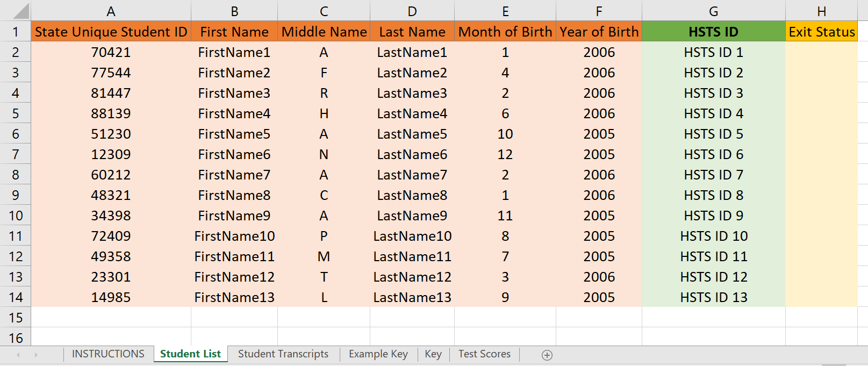Viewport: 868px width, 366px height.
Task: Click the State Unique Student ID header cell
Action: (111, 32)
